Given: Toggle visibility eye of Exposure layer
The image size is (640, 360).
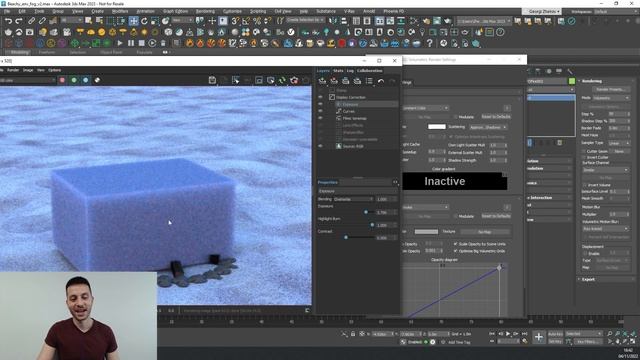Looking at the screenshot, I should pos(320,104).
